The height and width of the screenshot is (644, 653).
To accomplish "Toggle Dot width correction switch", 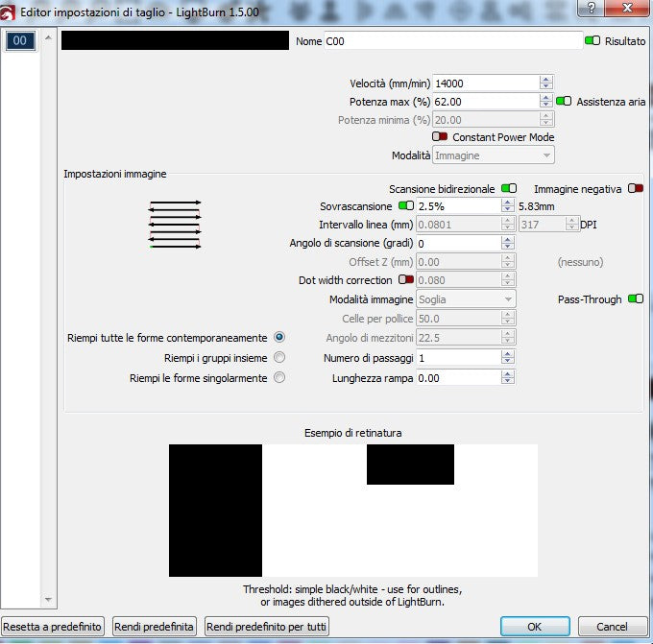I will coord(405,280).
